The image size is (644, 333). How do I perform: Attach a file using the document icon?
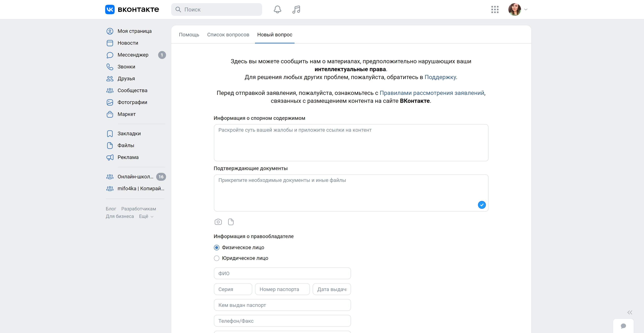[x=231, y=222]
